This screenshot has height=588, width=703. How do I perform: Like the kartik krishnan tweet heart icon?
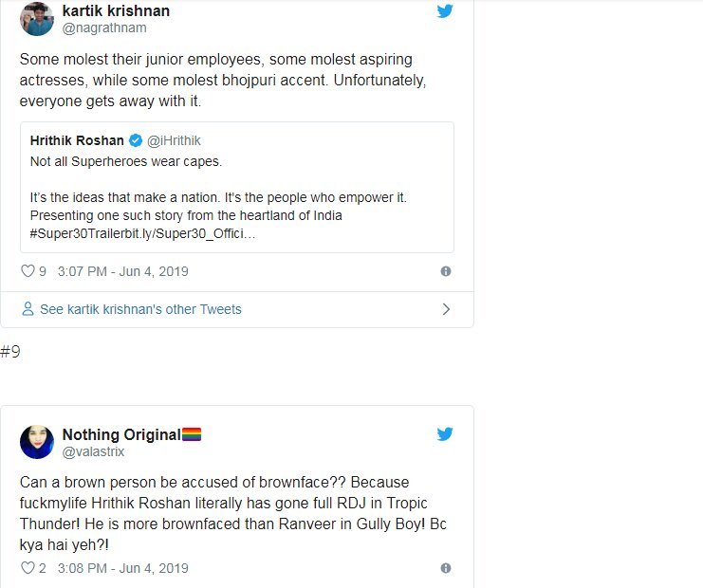tap(28, 271)
